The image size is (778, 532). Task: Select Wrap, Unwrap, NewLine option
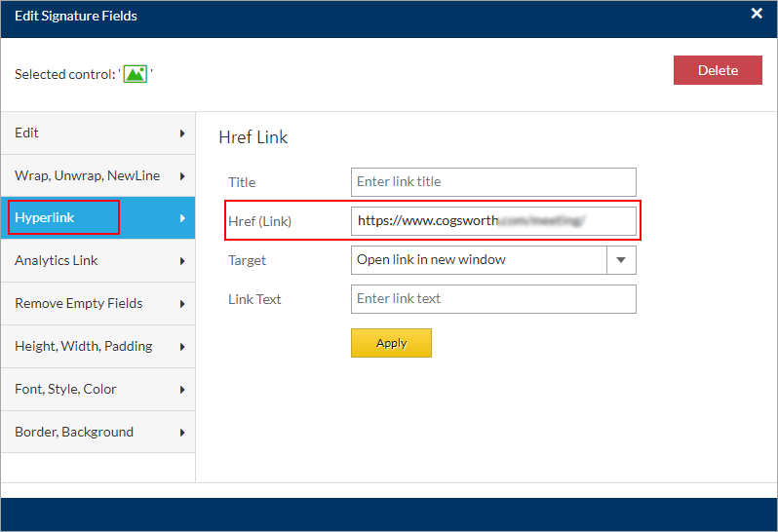click(97, 176)
